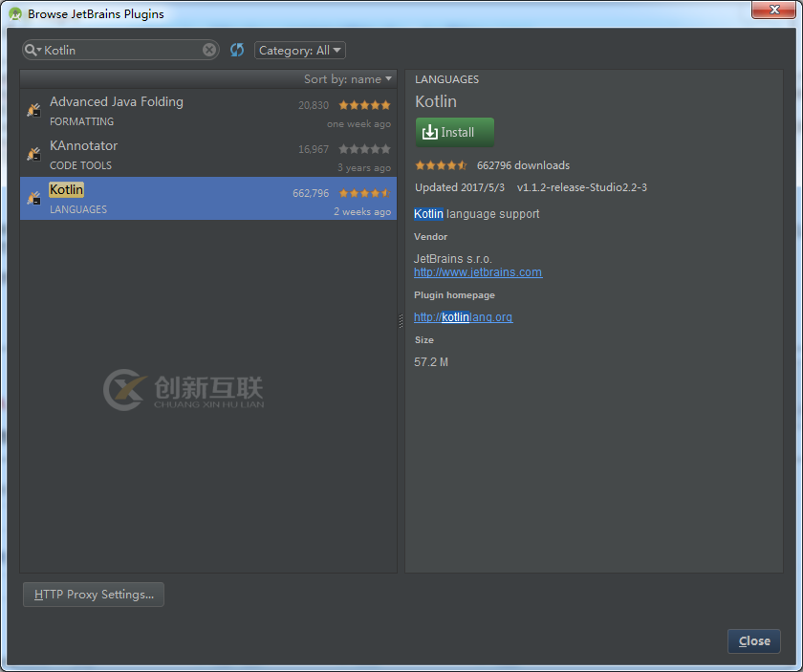
Task: Select KAnnotator plugin in list
Action: point(208,154)
